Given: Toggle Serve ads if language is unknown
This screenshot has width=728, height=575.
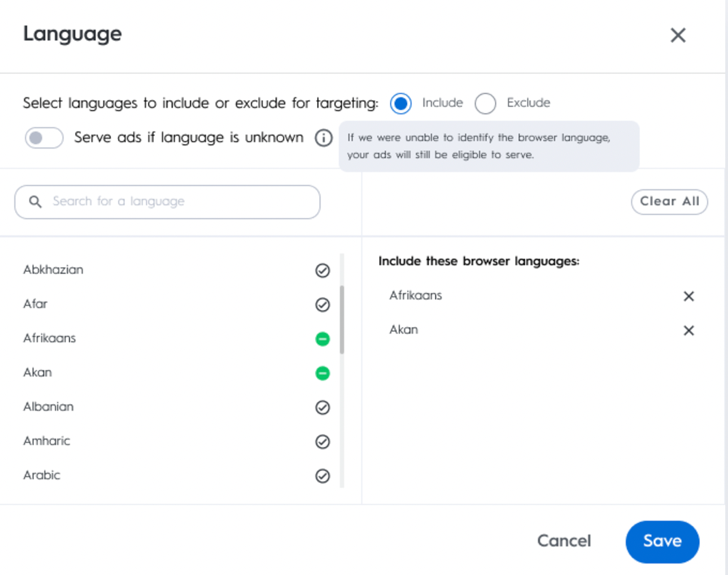Looking at the screenshot, I should click(44, 138).
